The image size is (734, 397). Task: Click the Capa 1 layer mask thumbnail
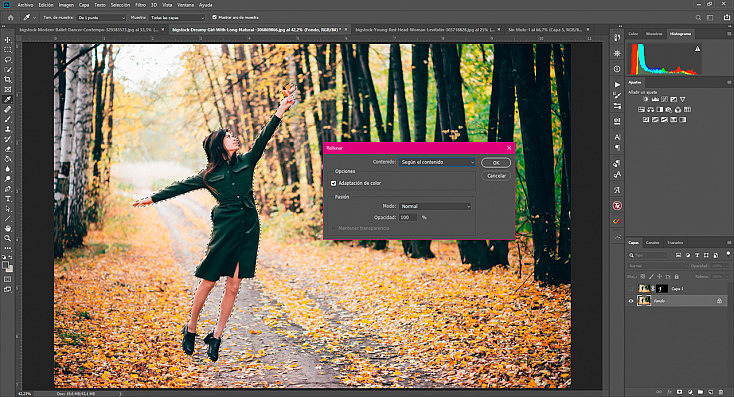point(661,289)
